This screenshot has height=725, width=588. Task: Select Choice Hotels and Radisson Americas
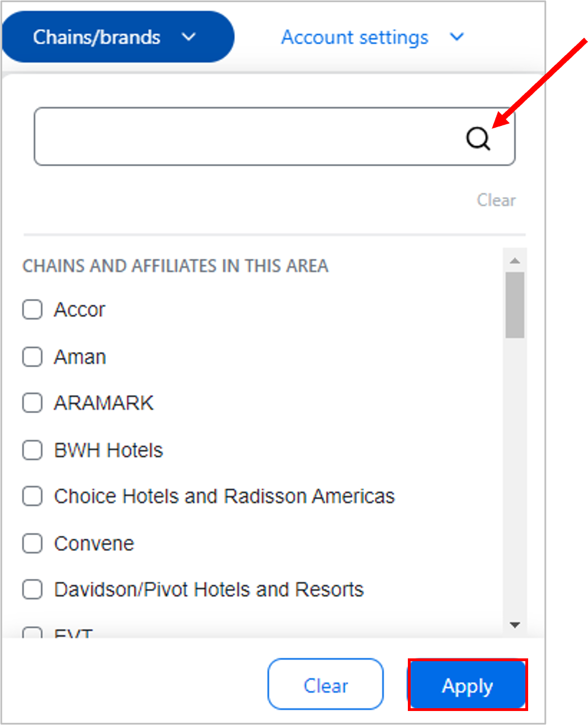coord(32,496)
